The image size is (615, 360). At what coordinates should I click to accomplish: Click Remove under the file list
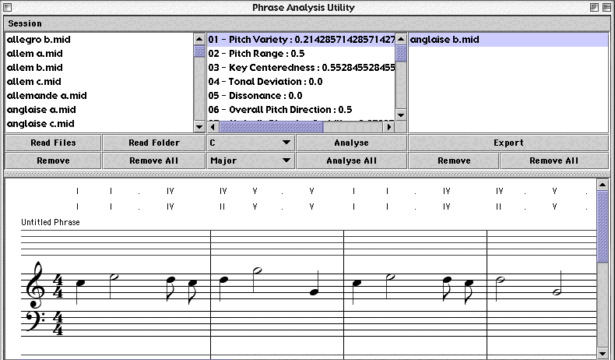(x=53, y=161)
